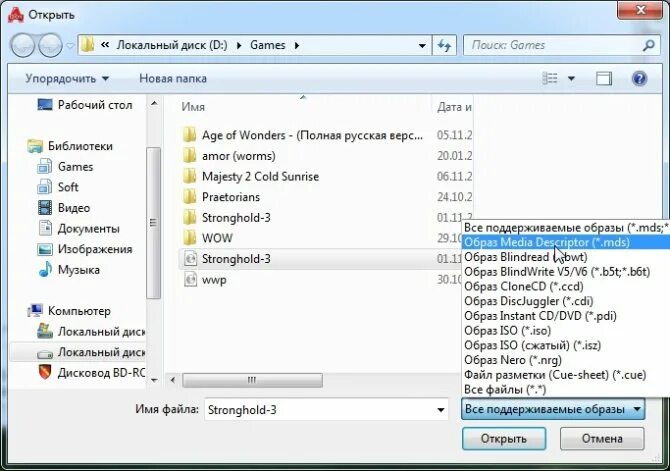Click the Stronghold-3 disc image file icon

pyautogui.click(x=190, y=259)
